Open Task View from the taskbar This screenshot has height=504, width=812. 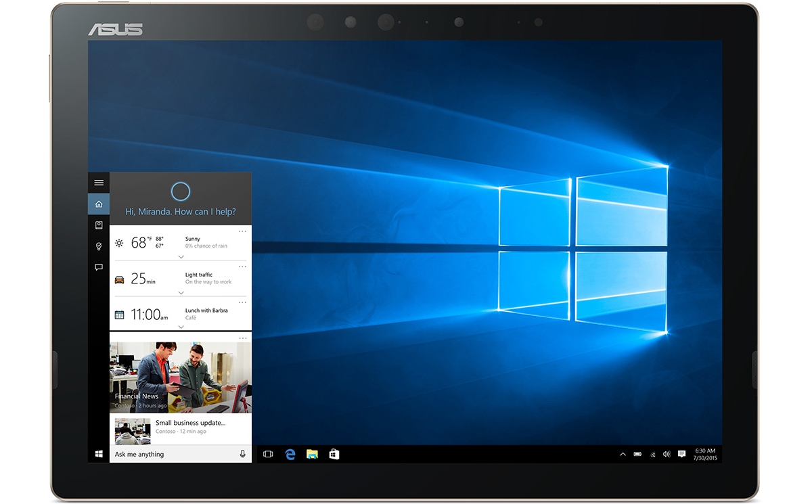(x=268, y=454)
